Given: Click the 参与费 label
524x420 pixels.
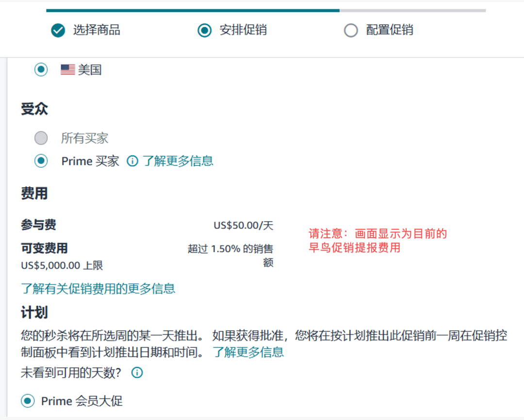Looking at the screenshot, I should pyautogui.click(x=38, y=225).
